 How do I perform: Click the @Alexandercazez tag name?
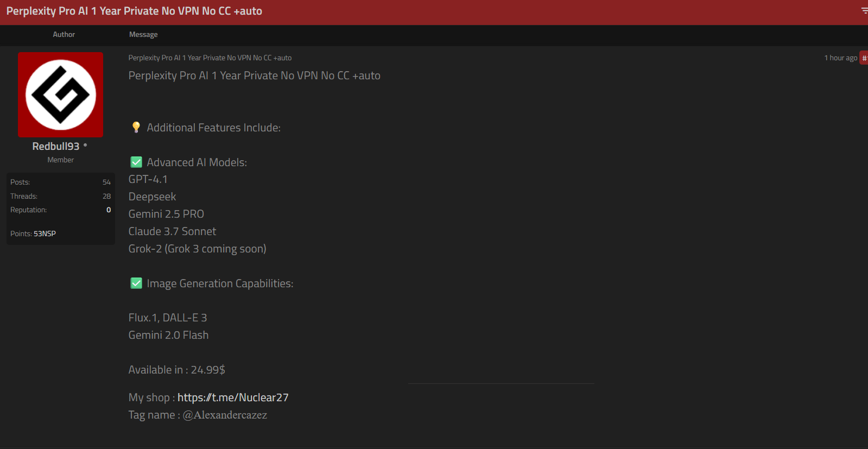[x=225, y=415]
